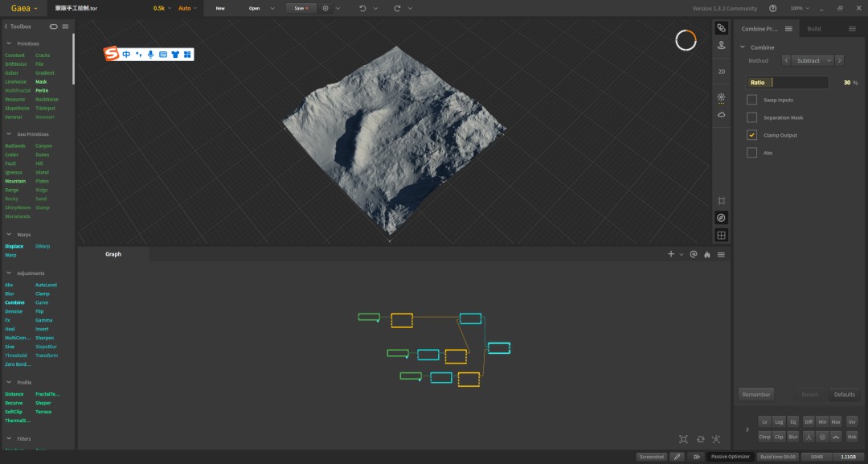This screenshot has height=464, width=868.
Task: Open the Subtract method dropdown
Action: [813, 60]
